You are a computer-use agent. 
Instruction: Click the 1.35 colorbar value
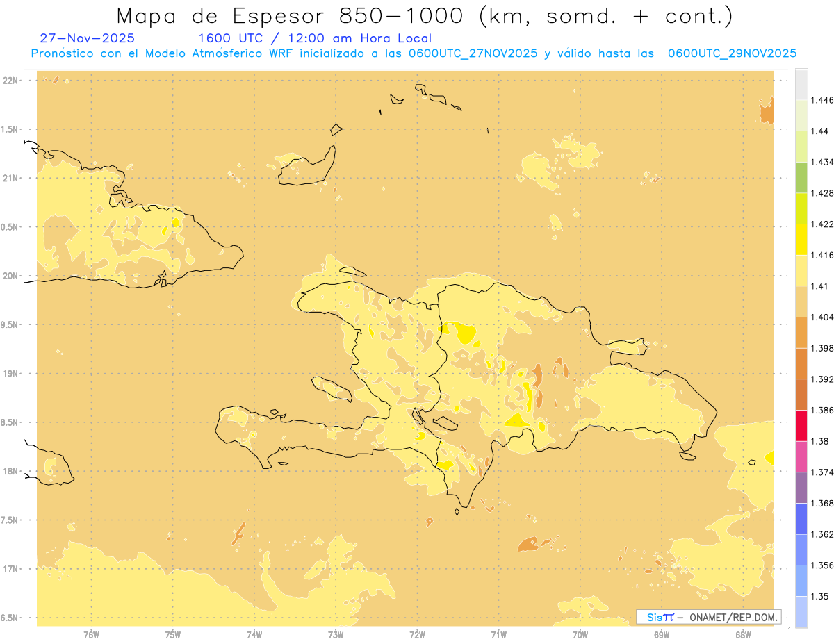coord(819,596)
